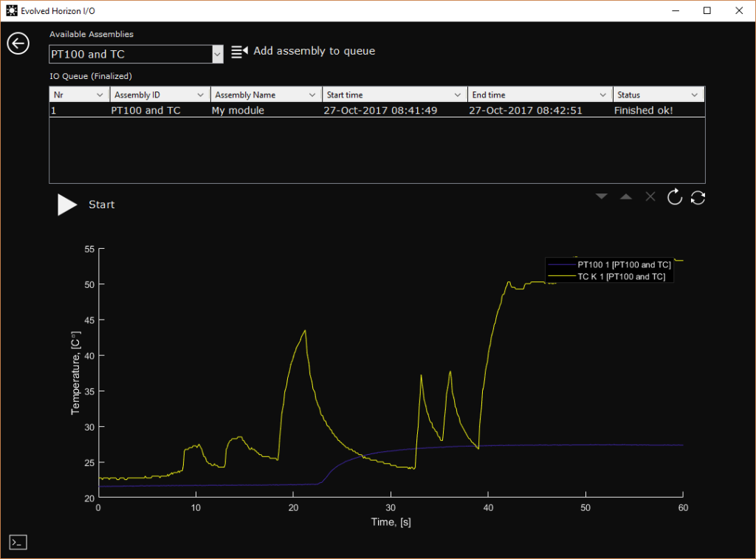Click the Assembly Name column header
Viewport: 756px width, 559px height.
point(258,95)
